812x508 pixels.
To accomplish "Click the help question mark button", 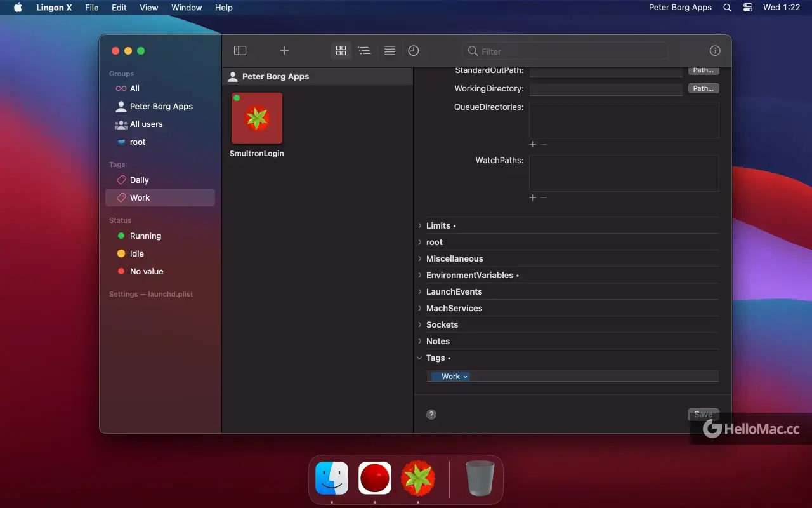I will pyautogui.click(x=431, y=415).
